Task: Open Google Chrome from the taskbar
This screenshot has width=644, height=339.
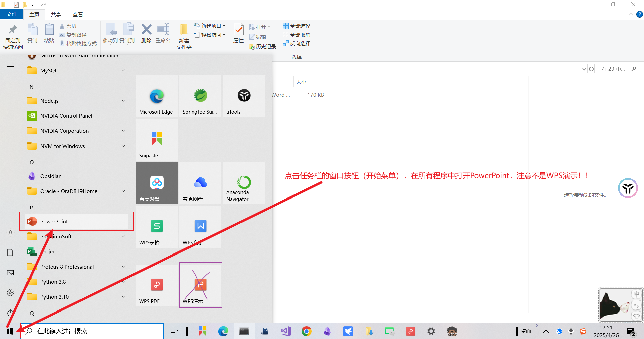Action: tap(306, 331)
